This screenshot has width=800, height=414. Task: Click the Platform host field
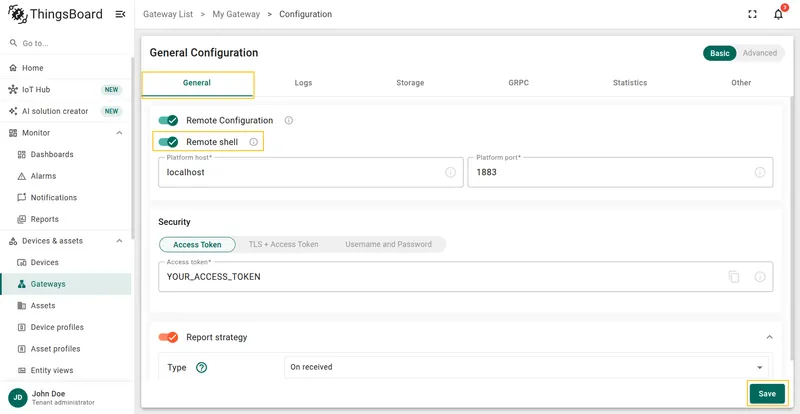coord(311,173)
